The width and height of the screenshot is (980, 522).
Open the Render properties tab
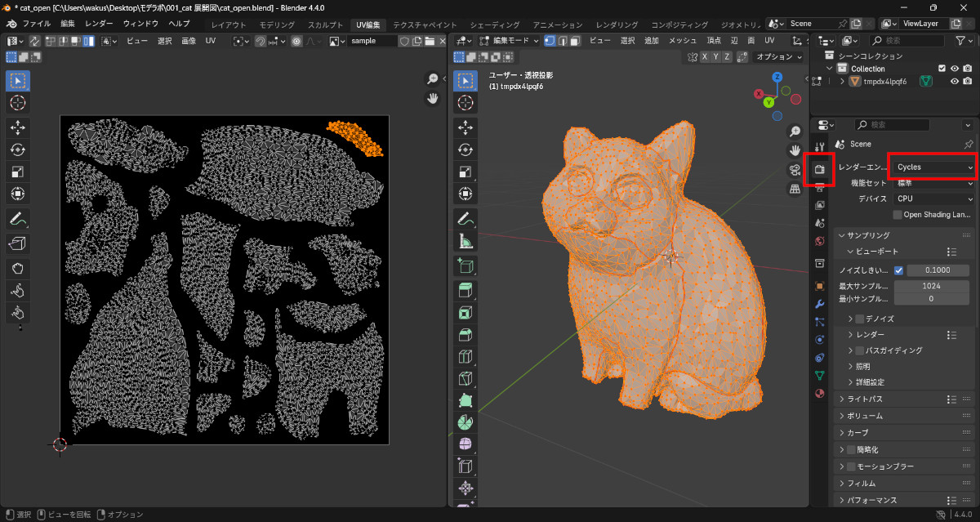820,169
